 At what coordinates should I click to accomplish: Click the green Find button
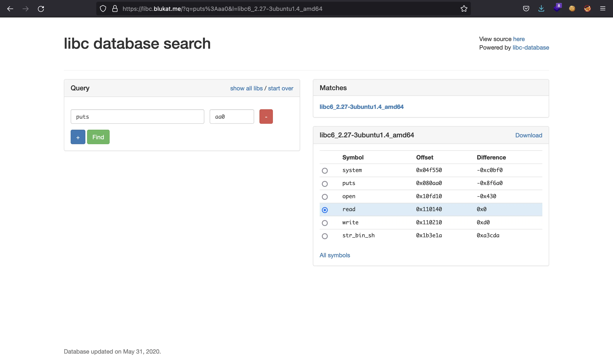tap(98, 137)
